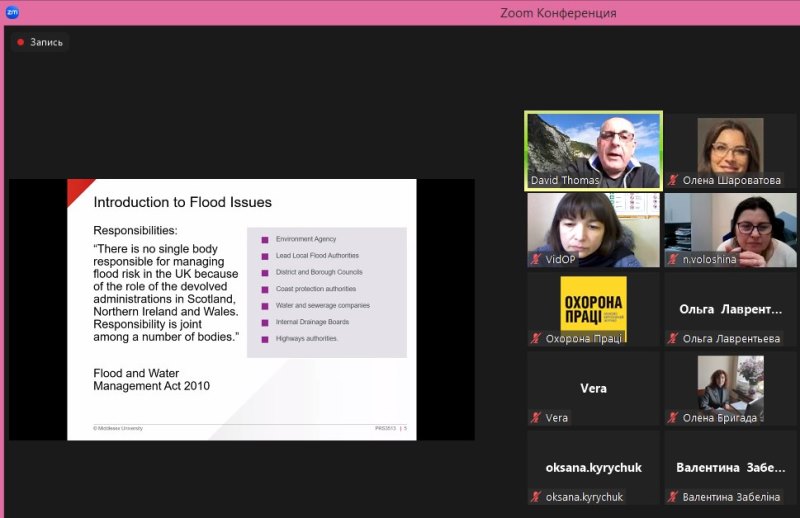Click the Middlesex University footer text

point(118,428)
